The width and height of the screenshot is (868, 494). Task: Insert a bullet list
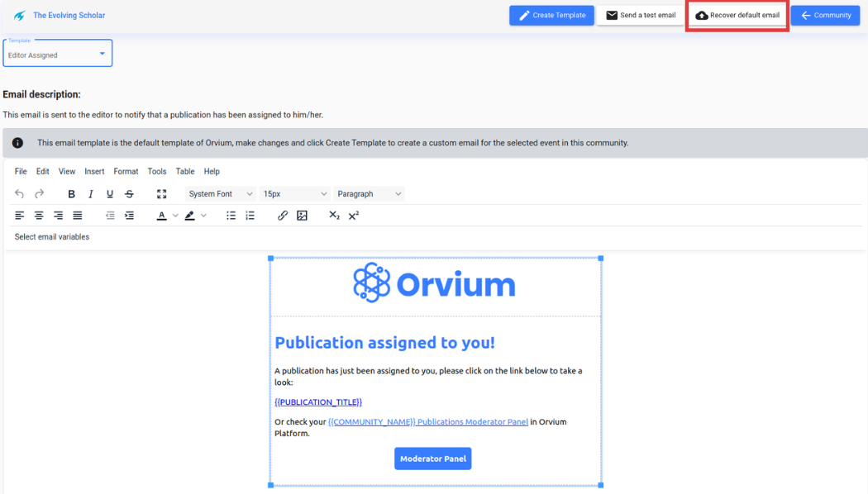(231, 215)
